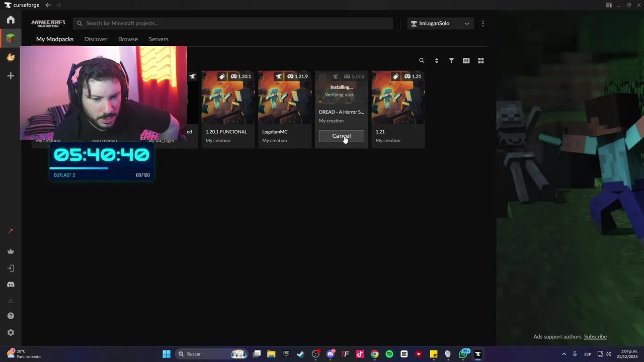Screen dimensions: 644x362
Task: Open File Explorer from the taskbar
Action: click(x=271, y=354)
